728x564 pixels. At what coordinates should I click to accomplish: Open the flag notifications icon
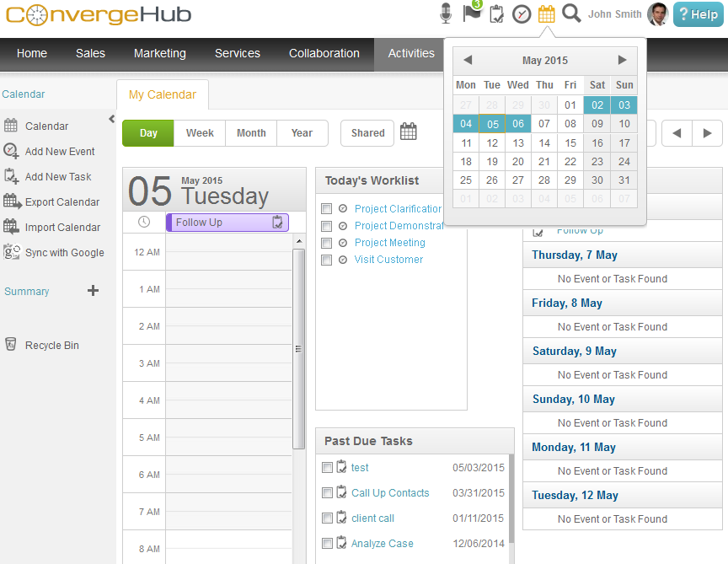[x=472, y=13]
